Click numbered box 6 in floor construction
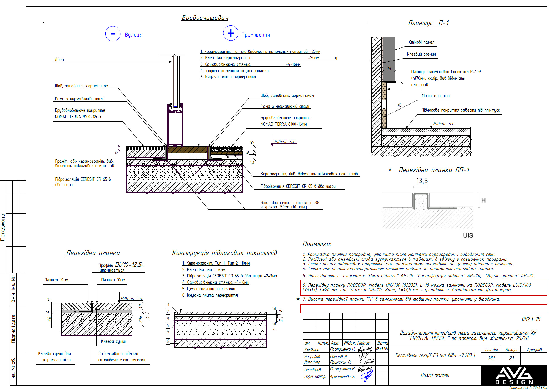The image size is (553, 392). click(x=168, y=341)
